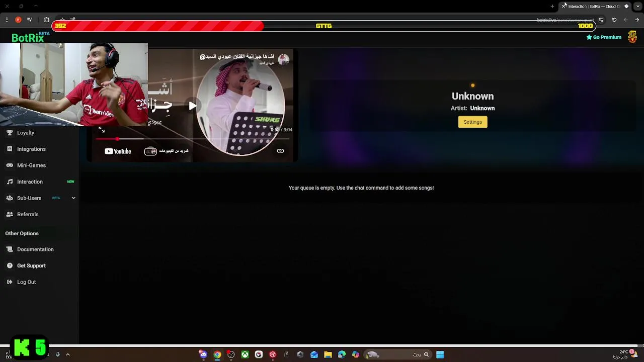Open video on YouTube via logo
The height and width of the screenshot is (362, 644).
click(118, 151)
